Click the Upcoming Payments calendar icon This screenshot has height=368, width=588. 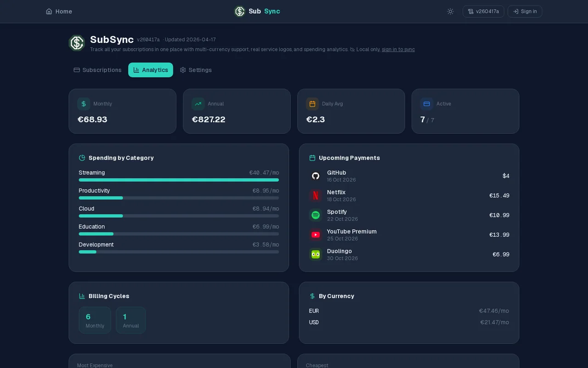click(x=312, y=158)
